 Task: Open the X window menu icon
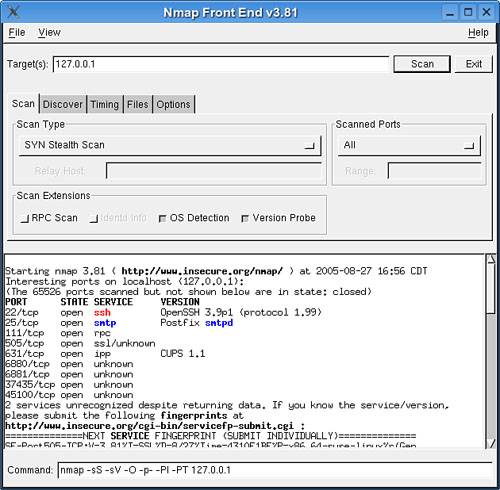click(x=13, y=12)
